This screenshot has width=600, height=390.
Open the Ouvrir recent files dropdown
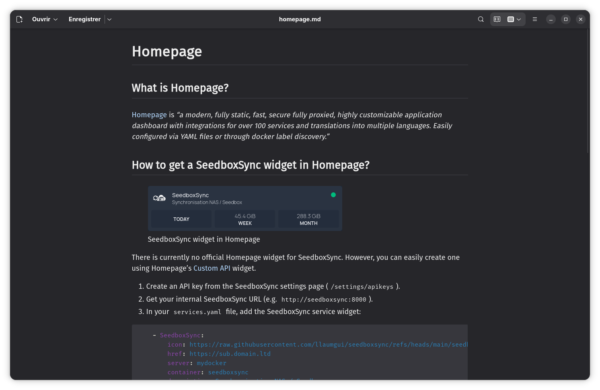tap(45, 19)
